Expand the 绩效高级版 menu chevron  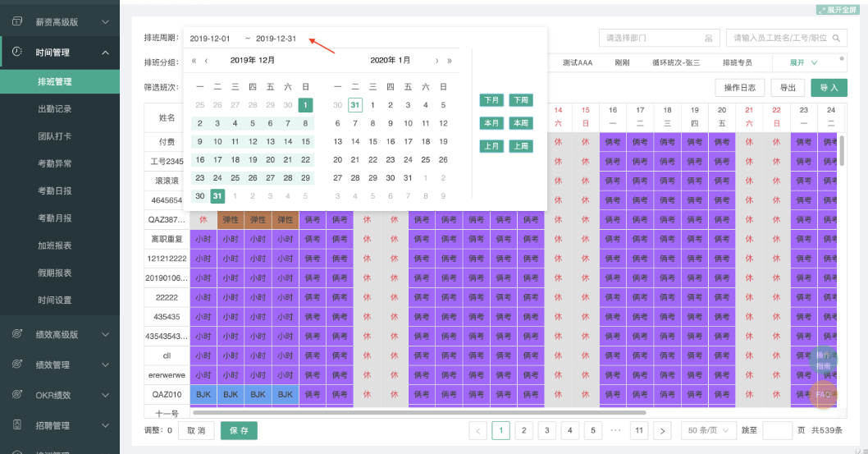click(x=105, y=334)
